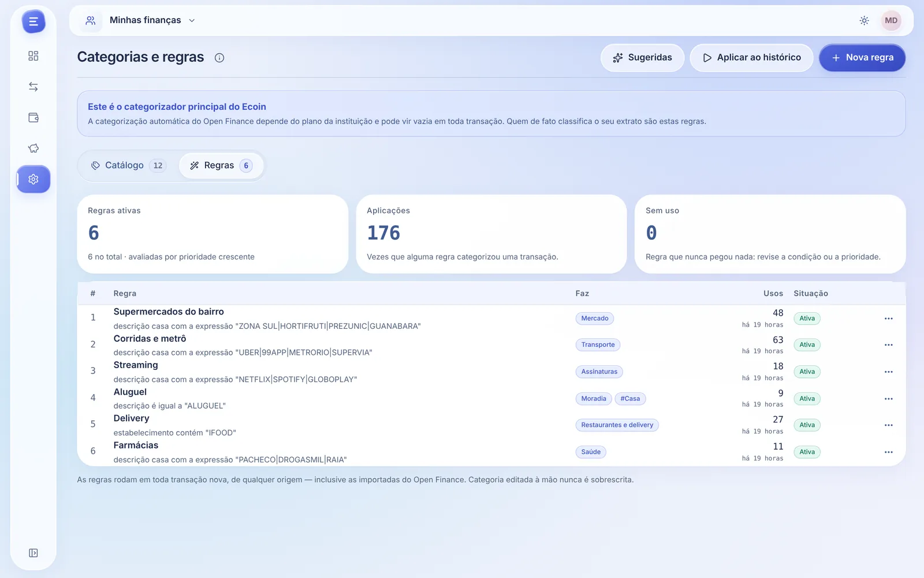Open the Sugeridas suggestions button

[x=642, y=58]
